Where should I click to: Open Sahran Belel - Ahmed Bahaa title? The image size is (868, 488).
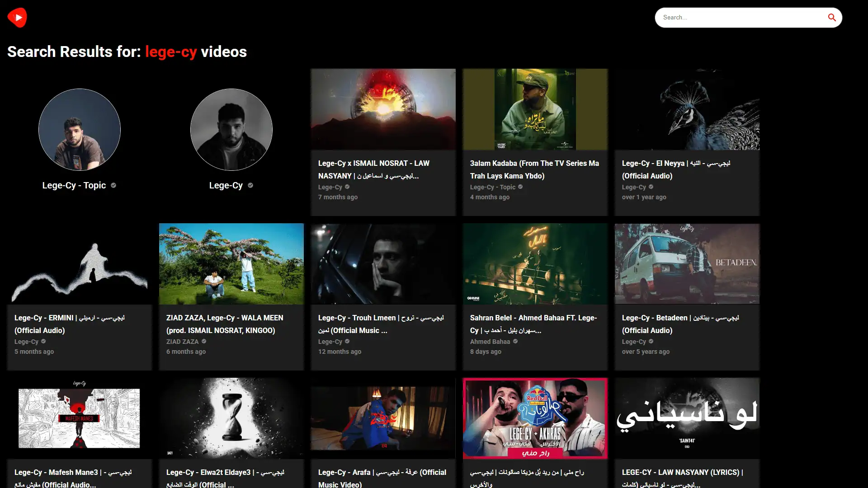point(533,324)
